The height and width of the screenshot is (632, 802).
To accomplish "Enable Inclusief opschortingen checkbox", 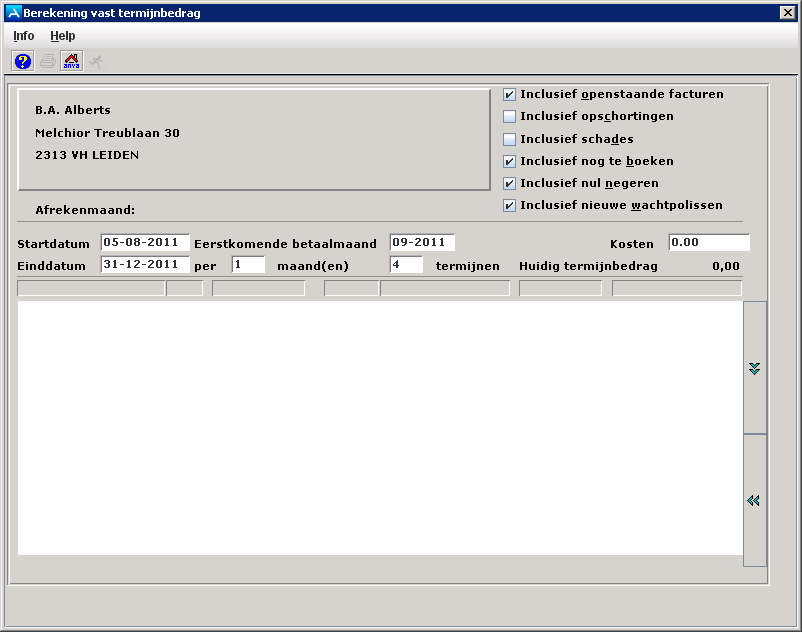I will pyautogui.click(x=510, y=117).
